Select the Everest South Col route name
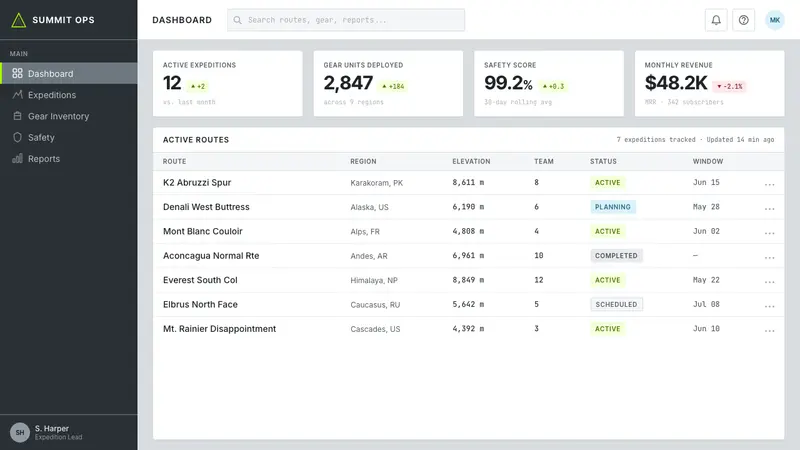The width and height of the screenshot is (800, 450). click(200, 280)
